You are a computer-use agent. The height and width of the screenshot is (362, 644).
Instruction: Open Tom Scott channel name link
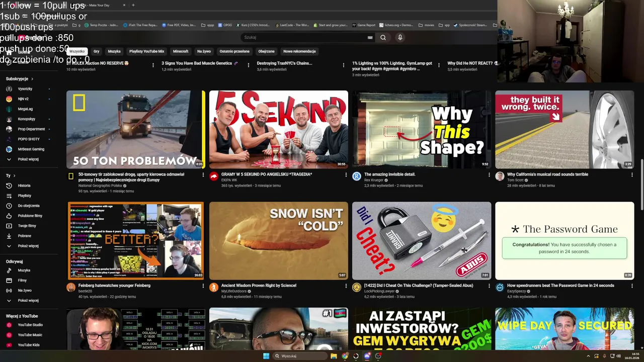pos(515,180)
